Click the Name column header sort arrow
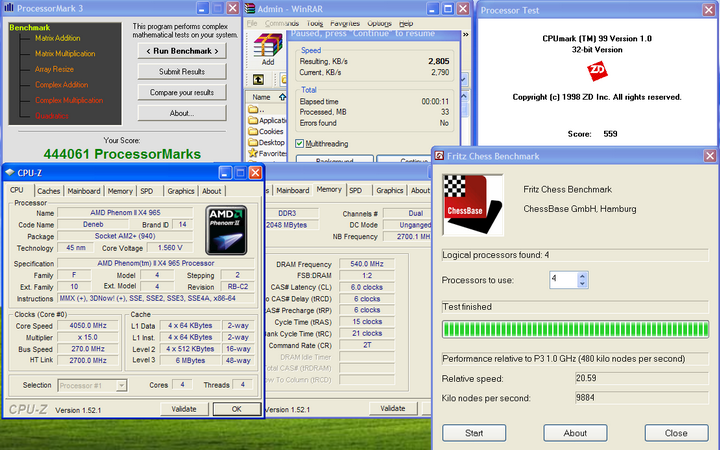 tap(282, 97)
